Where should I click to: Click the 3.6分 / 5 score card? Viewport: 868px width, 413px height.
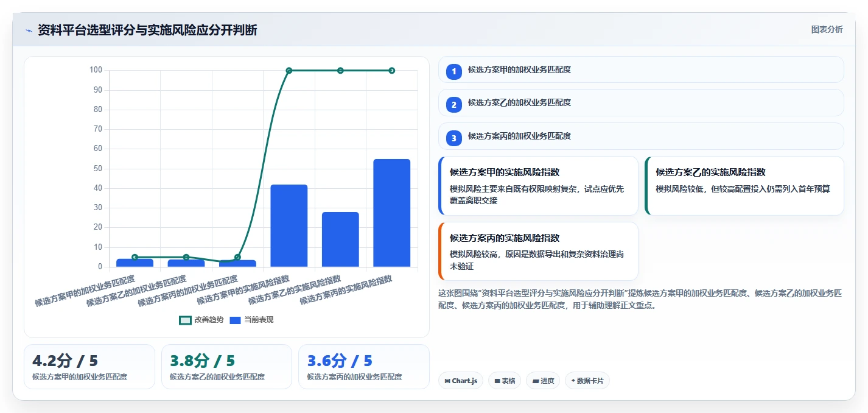pyautogui.click(x=364, y=367)
